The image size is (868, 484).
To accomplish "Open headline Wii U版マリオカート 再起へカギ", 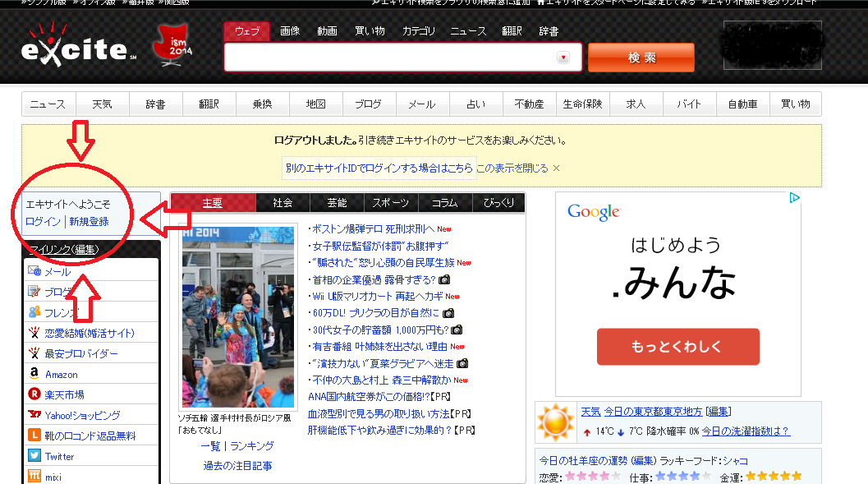I will click(378, 297).
